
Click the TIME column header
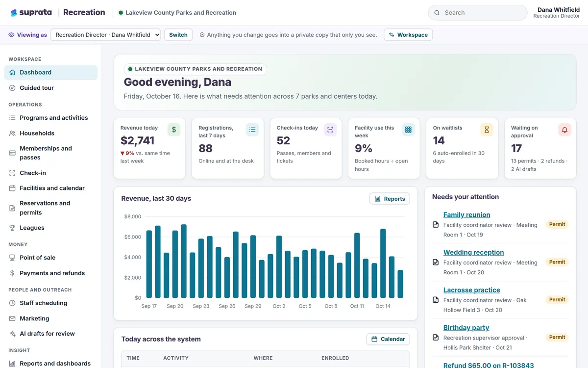click(x=133, y=358)
